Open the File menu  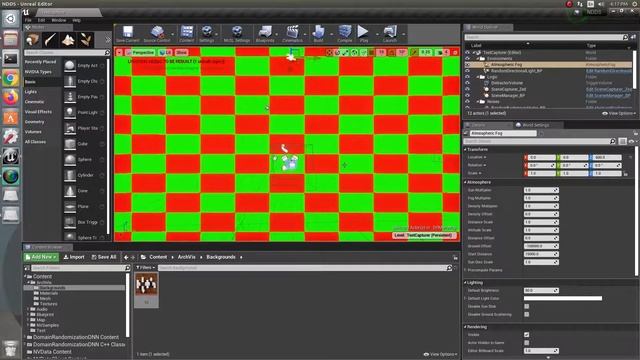coord(28,20)
